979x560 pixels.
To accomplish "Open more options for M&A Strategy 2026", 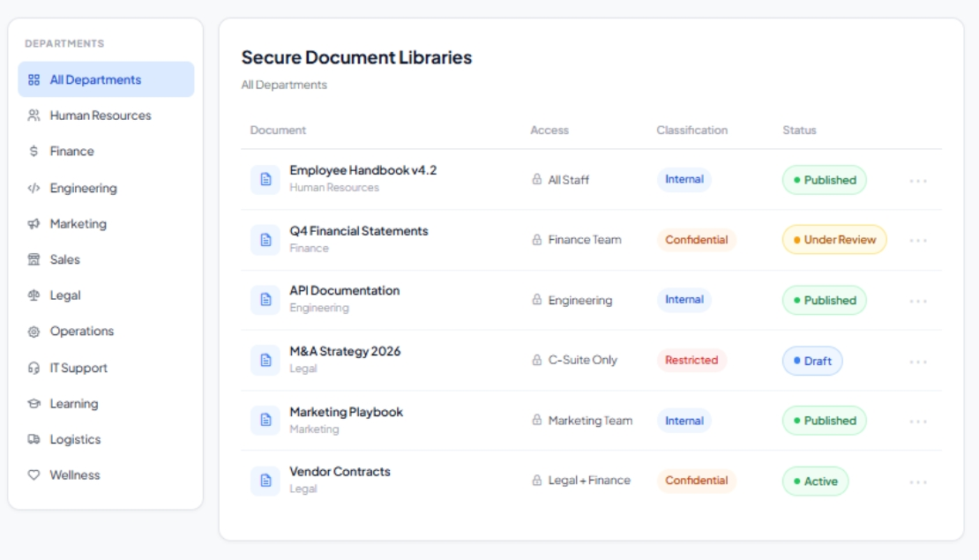I will (x=918, y=362).
